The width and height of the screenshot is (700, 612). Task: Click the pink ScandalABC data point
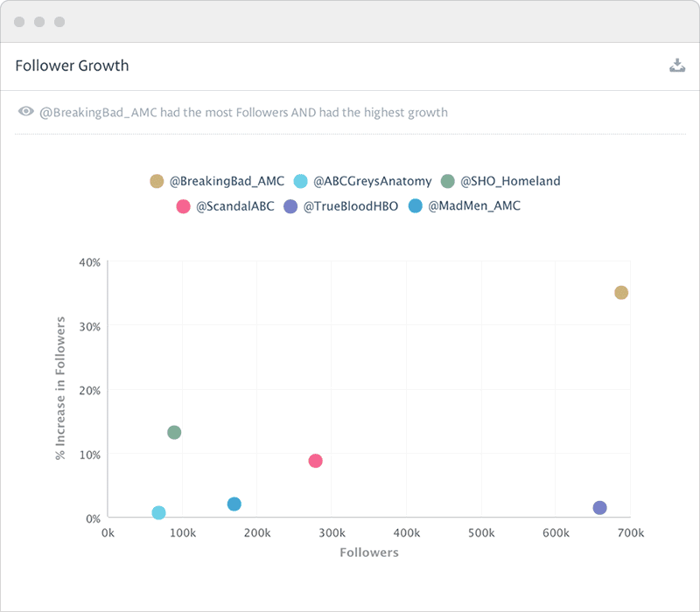pyautogui.click(x=315, y=461)
